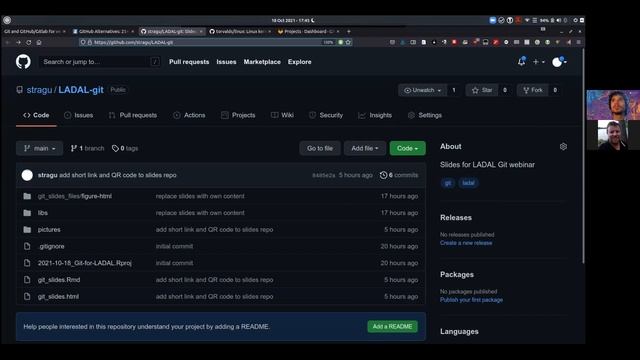Viewport: 640px width, 360px height.
Task: Open git_slides_files/figure-html folder
Action: pos(75,196)
